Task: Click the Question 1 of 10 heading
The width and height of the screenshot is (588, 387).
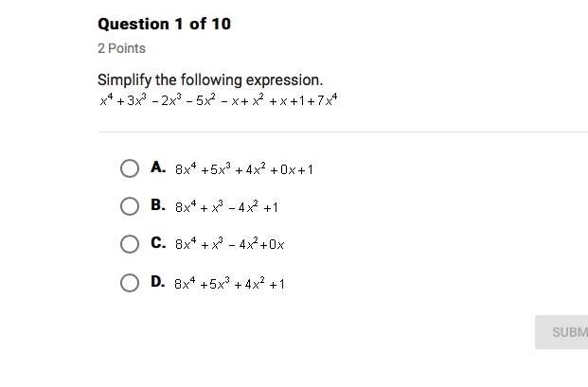Action: point(164,24)
